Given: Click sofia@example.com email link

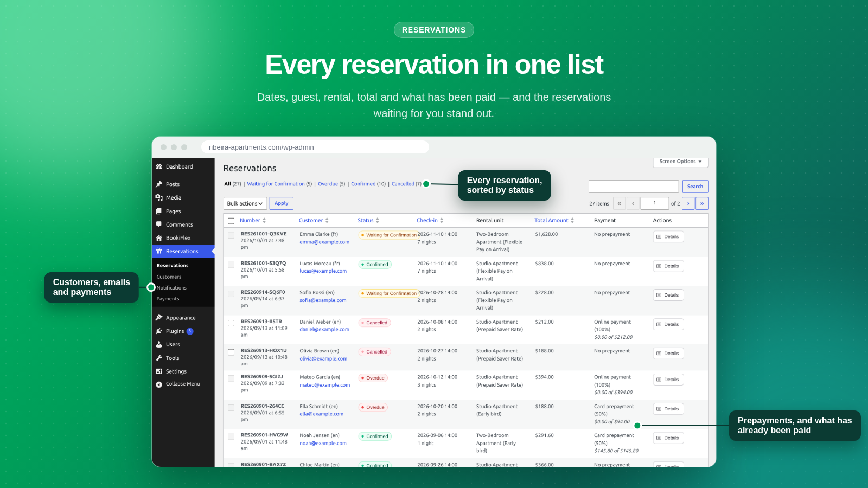Looking at the screenshot, I should (323, 300).
